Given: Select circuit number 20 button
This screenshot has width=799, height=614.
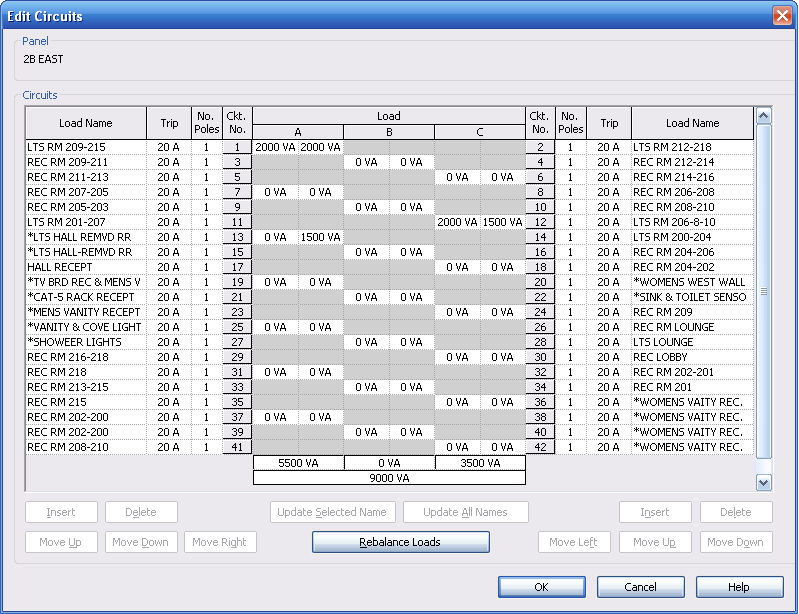Looking at the screenshot, I should coord(540,282).
